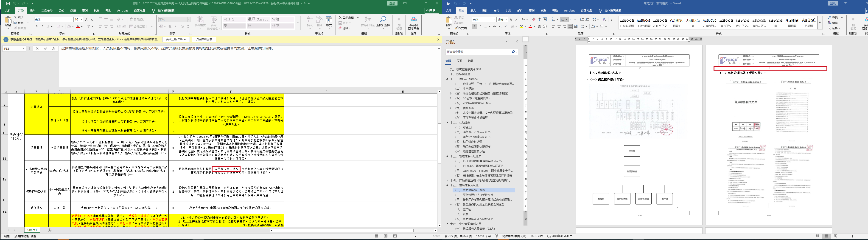Viewport: 868px width, 240px height.
Task: Add a new sheet with plus icon
Action: [50, 230]
